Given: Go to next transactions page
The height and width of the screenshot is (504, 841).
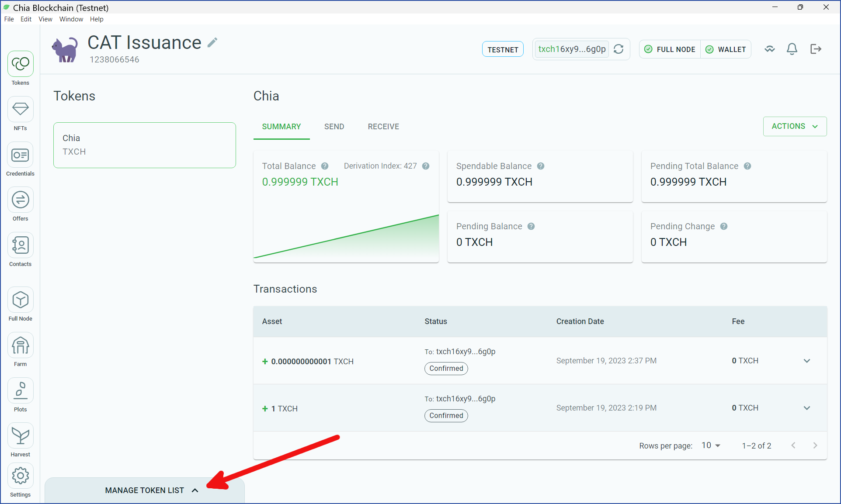Looking at the screenshot, I should click(x=815, y=445).
